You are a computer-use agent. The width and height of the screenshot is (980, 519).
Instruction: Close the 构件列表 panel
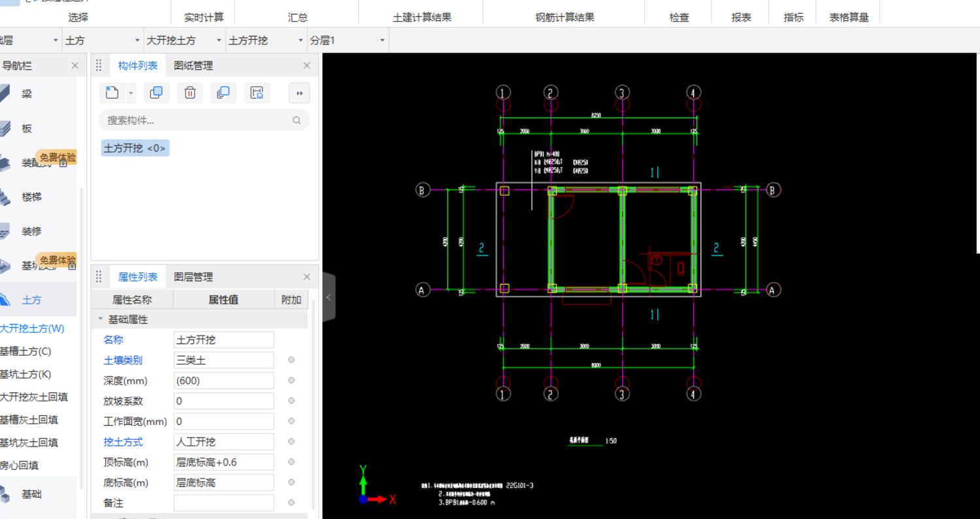(x=306, y=65)
